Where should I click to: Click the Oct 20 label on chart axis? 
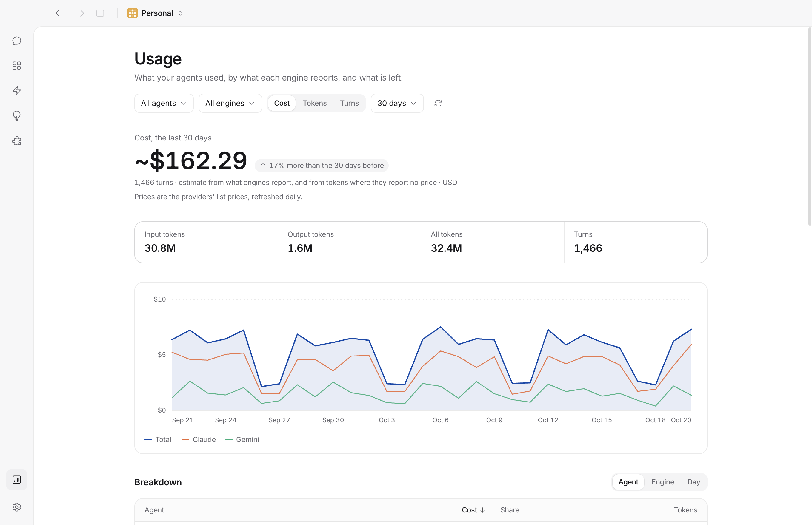(681, 420)
